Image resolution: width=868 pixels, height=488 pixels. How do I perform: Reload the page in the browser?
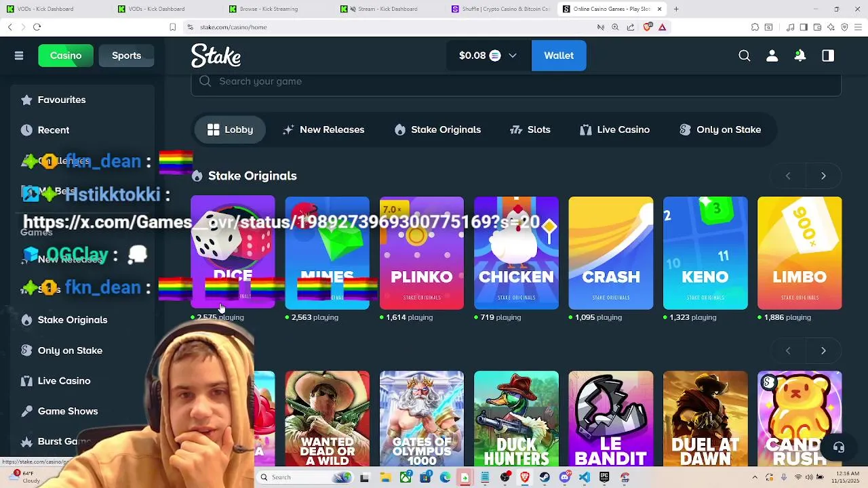[x=37, y=27]
